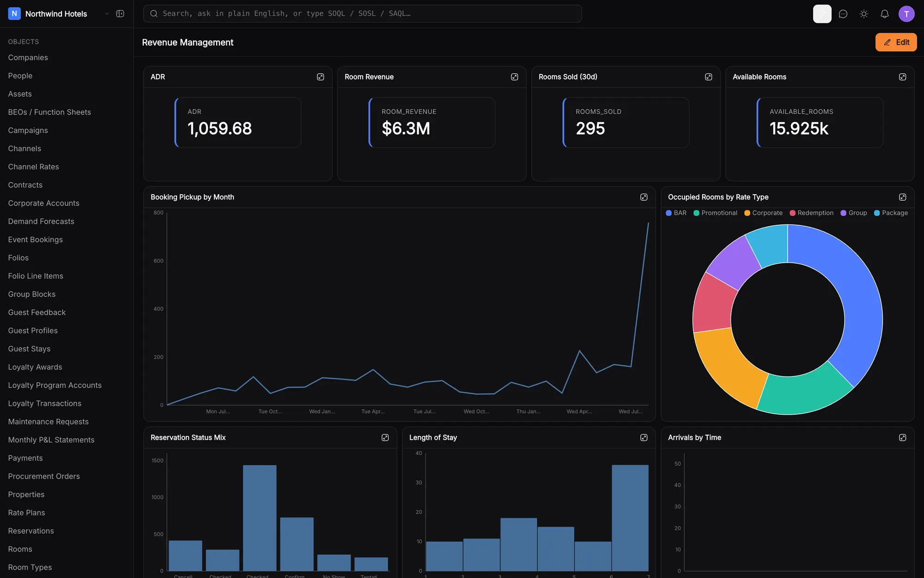The width and height of the screenshot is (924, 578).
Task: Open Rooms in the sidebar
Action: [20, 549]
